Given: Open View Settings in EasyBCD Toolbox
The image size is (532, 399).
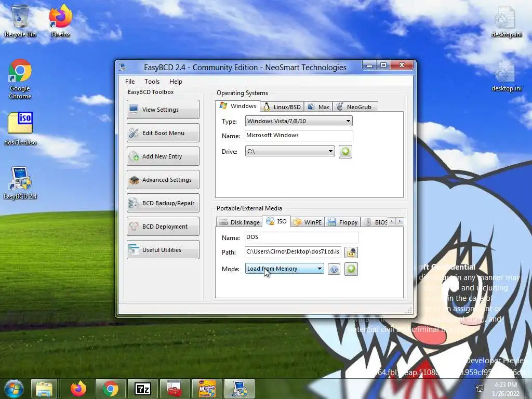Looking at the screenshot, I should coord(163,110).
